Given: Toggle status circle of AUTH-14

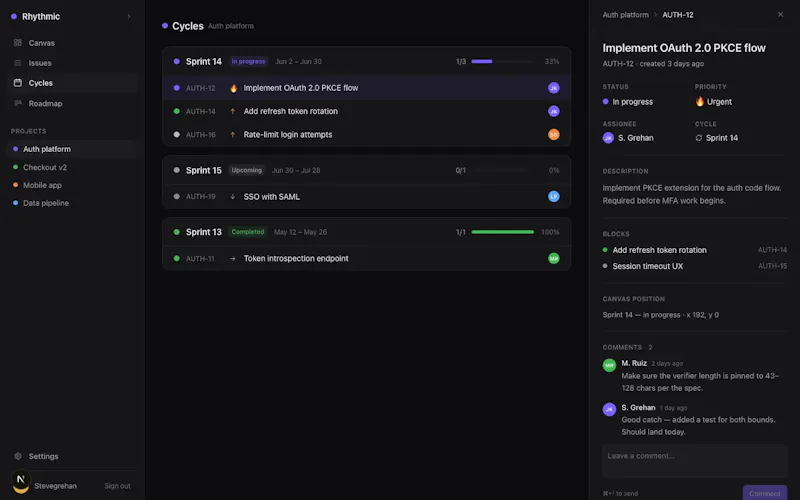Looking at the screenshot, I should pyautogui.click(x=177, y=111).
